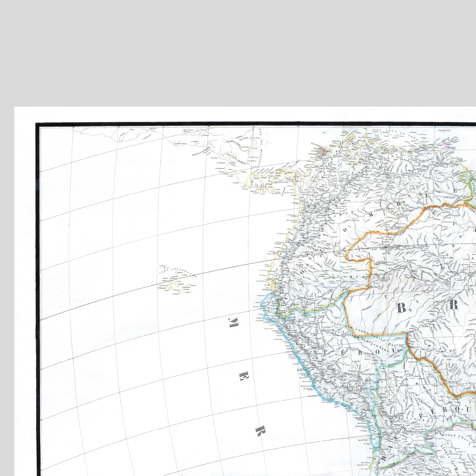Click 'Nueva Guayana ou Angostura' label
Screen dimensions: 476x476
tap(422, 170)
